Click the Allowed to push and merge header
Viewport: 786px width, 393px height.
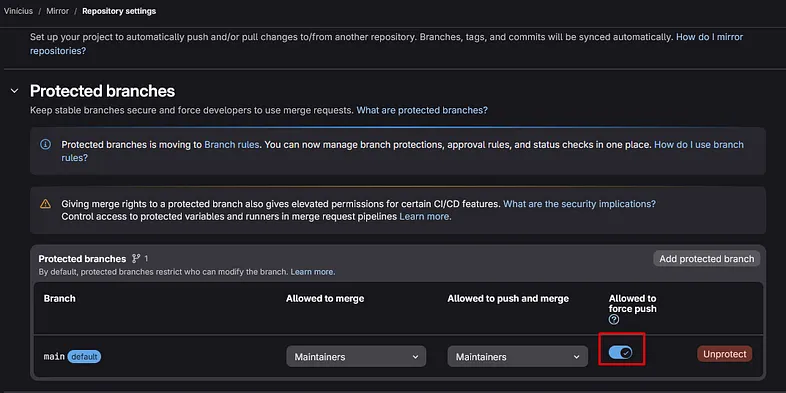(508, 299)
